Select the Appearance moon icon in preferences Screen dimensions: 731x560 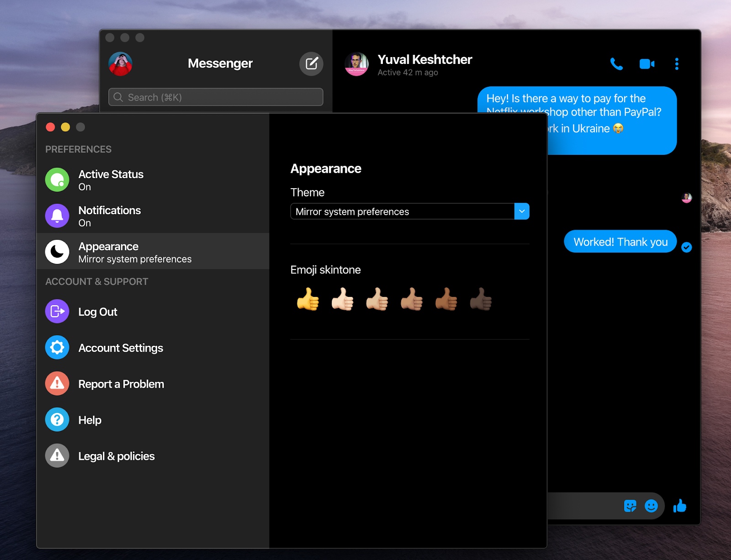57,252
